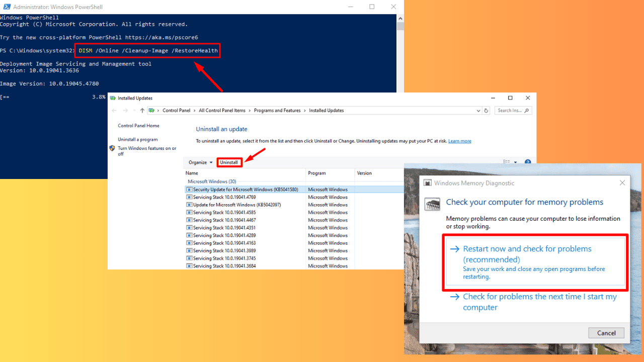Select Security Update for Microsoft Windows (KB5041580)

pyautogui.click(x=294, y=190)
